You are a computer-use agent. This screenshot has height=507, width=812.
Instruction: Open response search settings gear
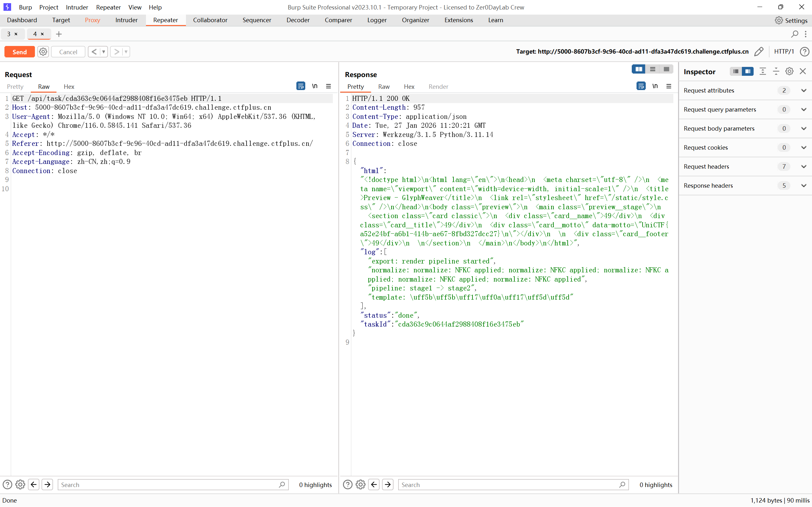pyautogui.click(x=360, y=484)
